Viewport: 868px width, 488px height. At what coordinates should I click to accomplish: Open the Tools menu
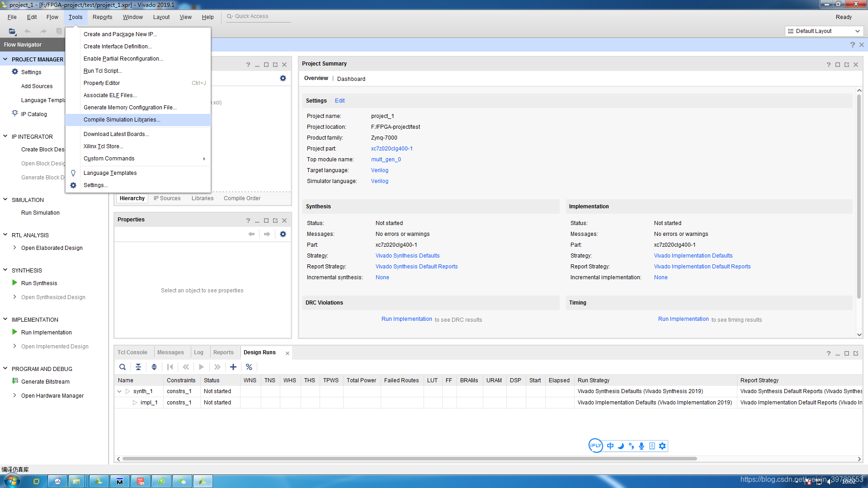point(75,16)
